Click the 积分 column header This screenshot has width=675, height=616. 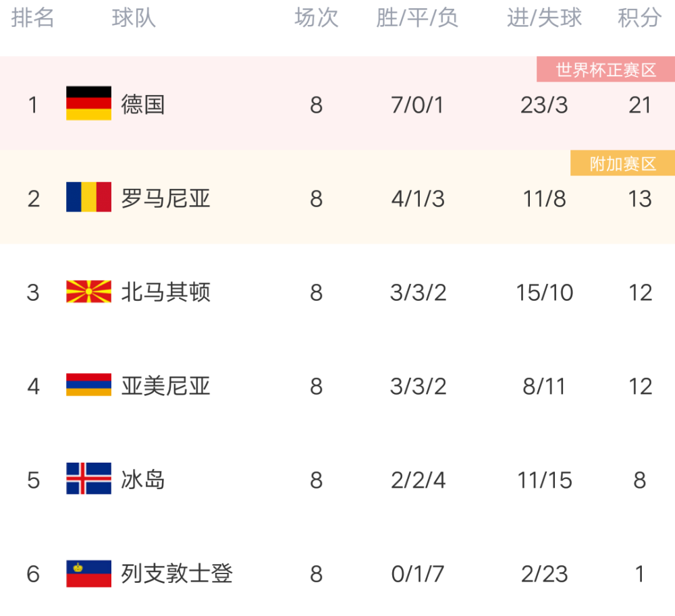(x=639, y=18)
